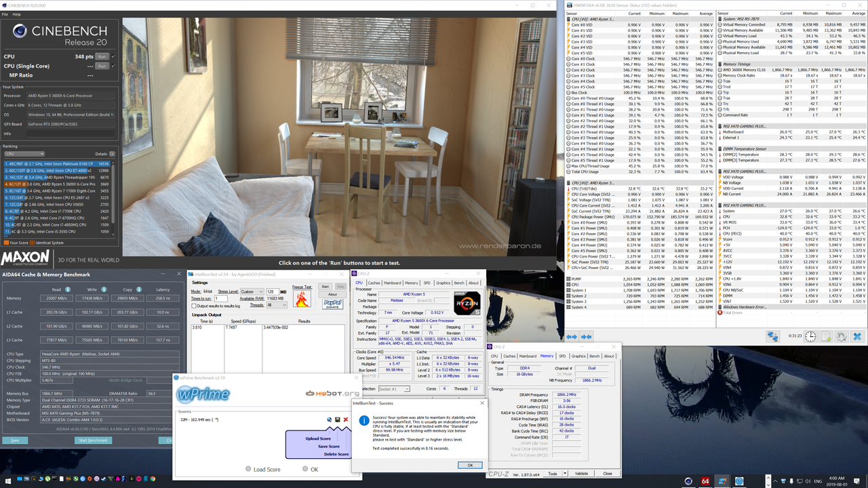Click the volume speaker tray icon

click(808, 481)
